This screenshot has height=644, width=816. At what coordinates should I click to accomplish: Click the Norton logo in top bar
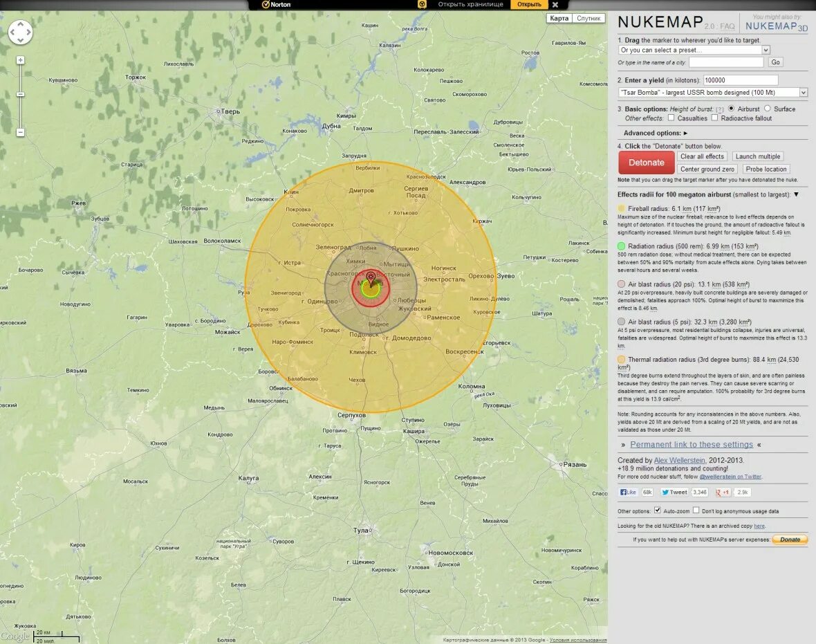(277, 5)
